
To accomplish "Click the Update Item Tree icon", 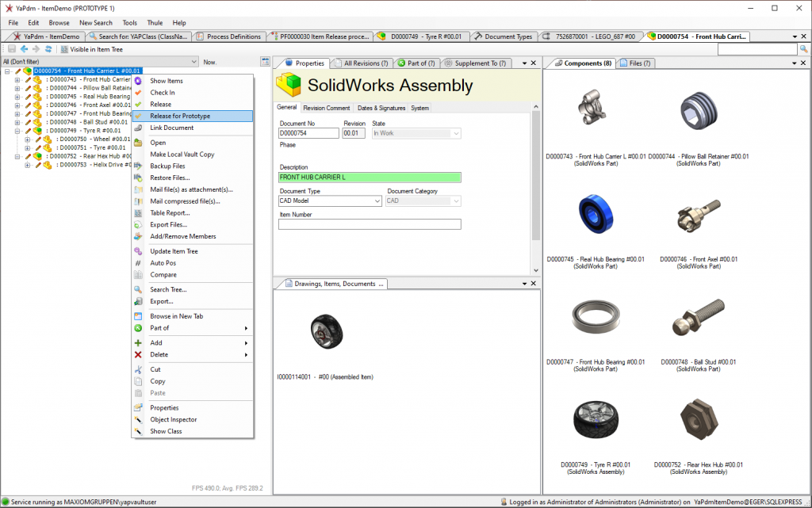I will 138,251.
